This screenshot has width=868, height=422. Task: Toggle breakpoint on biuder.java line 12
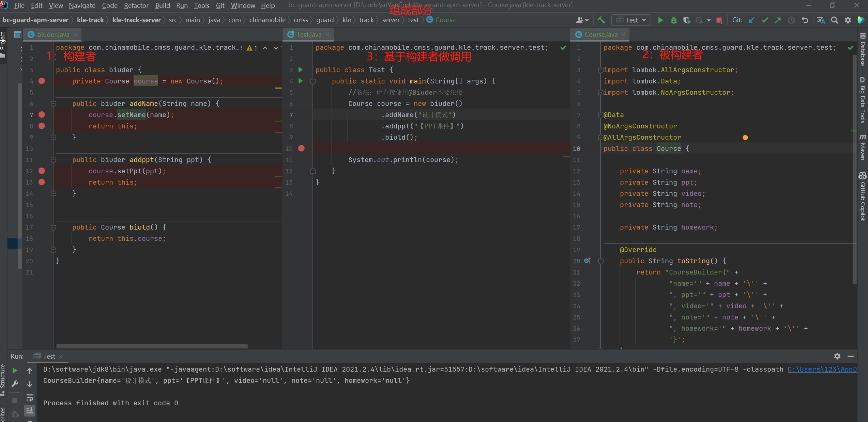pyautogui.click(x=42, y=171)
